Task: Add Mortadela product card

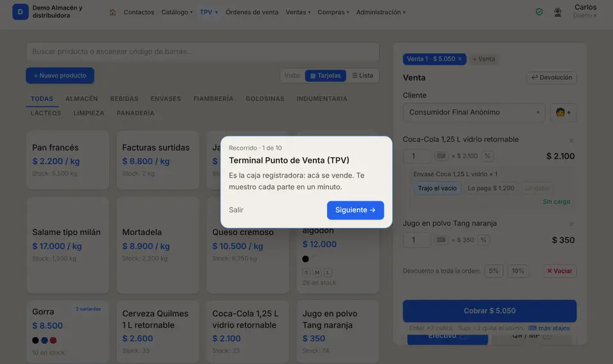Action: pos(158,245)
